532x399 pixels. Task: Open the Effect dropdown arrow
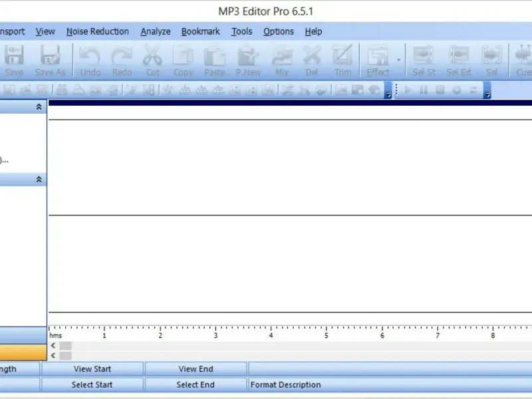[398, 60]
